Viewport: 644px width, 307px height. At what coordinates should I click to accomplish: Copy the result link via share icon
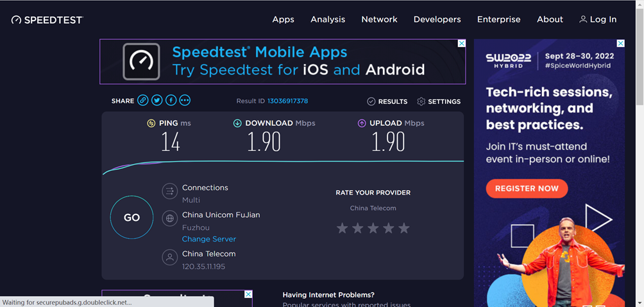point(143,100)
